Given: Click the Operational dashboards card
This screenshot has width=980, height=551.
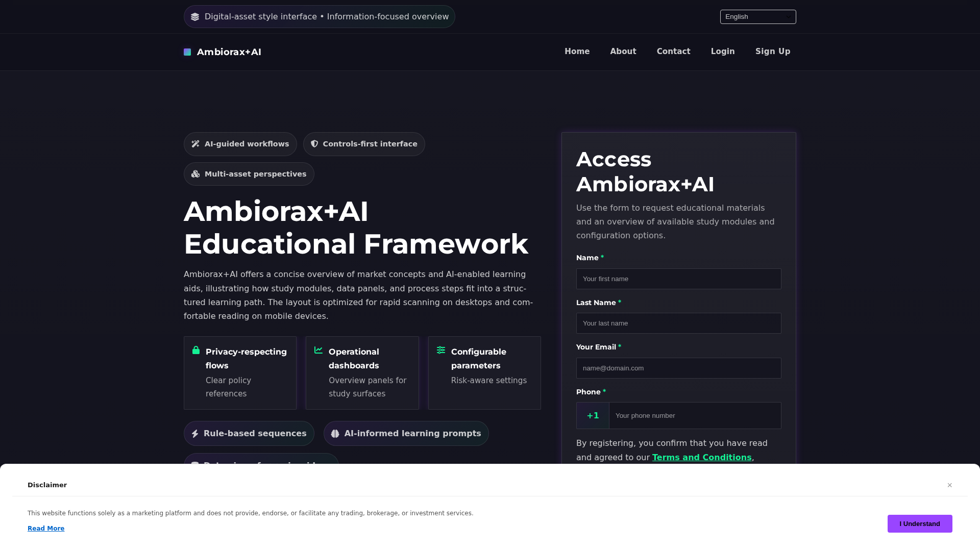Looking at the screenshot, I should 362,373.
